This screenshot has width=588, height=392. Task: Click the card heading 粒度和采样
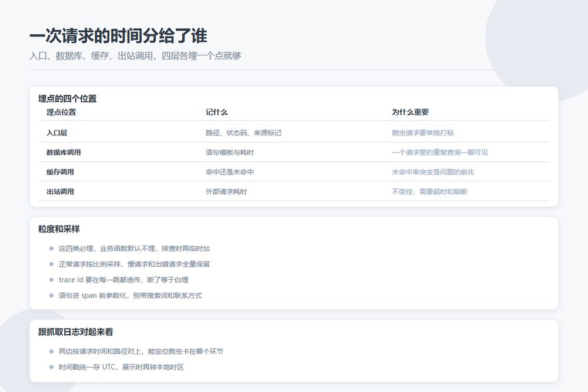click(x=59, y=229)
